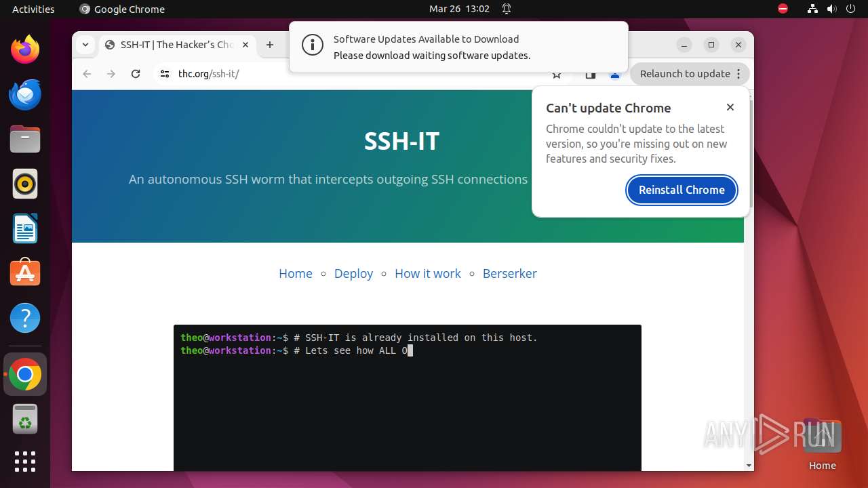868x488 pixels.
Task: Click the terminal demo animation
Action: coord(408,398)
